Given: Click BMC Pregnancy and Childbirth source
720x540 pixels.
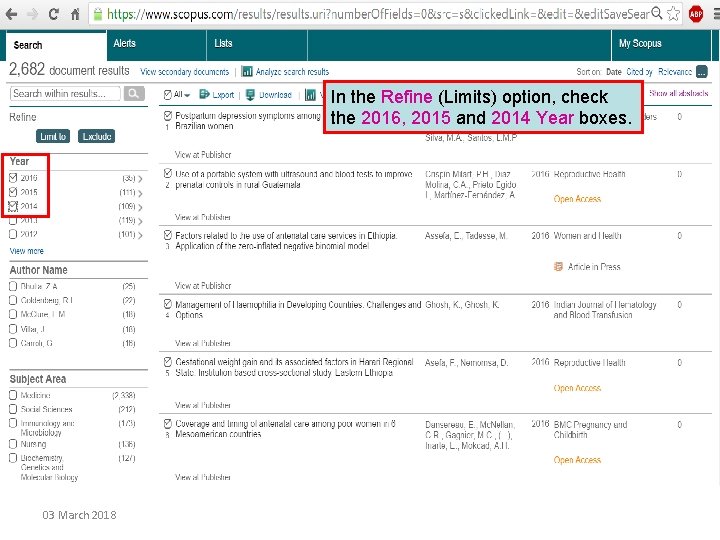Looking at the screenshot, I should click(591, 430).
